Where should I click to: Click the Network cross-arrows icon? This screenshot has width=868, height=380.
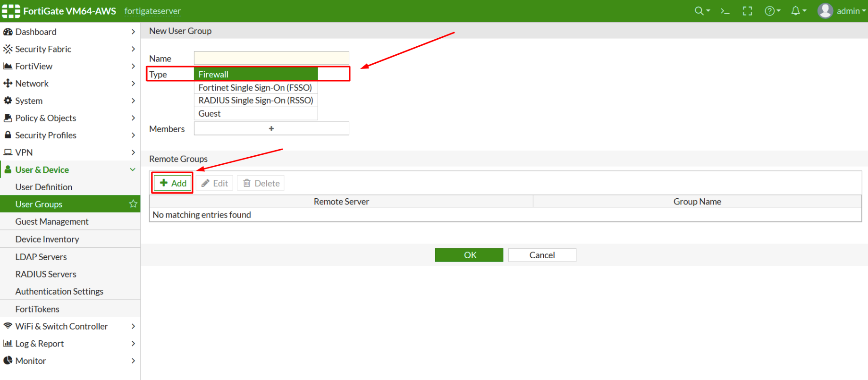8,84
